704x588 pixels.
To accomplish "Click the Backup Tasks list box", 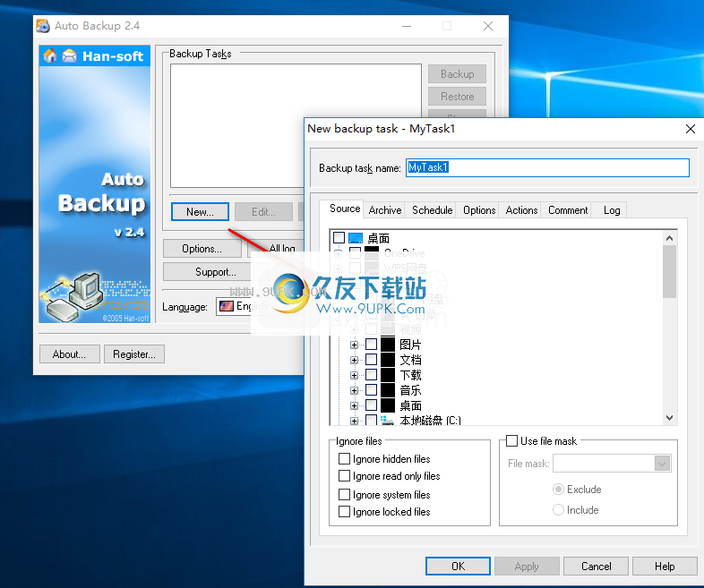I will (x=296, y=125).
